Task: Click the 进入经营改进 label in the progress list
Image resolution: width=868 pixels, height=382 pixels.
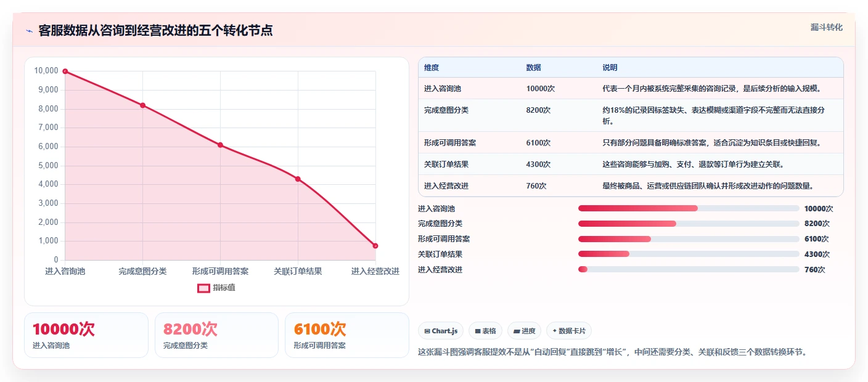Action: [440, 270]
